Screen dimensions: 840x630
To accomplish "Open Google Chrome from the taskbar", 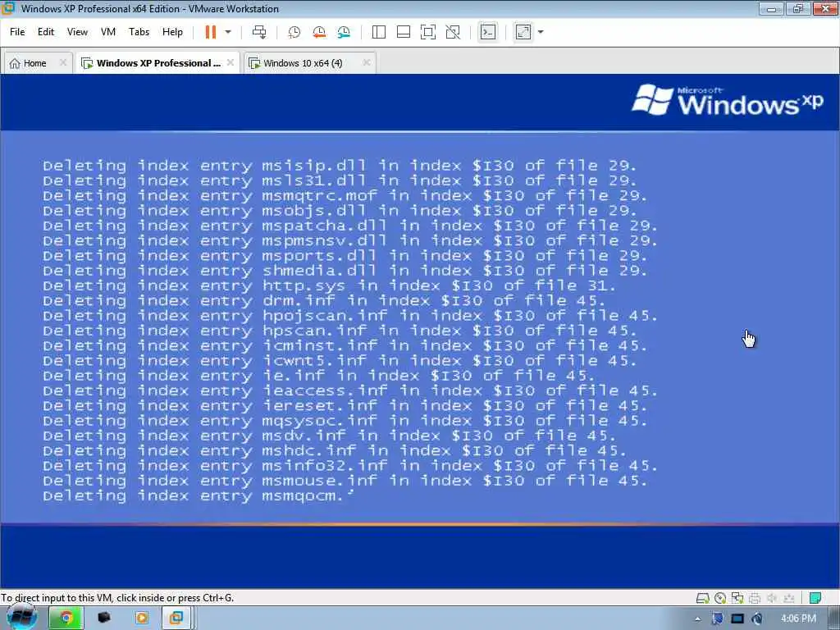I will click(x=66, y=619).
